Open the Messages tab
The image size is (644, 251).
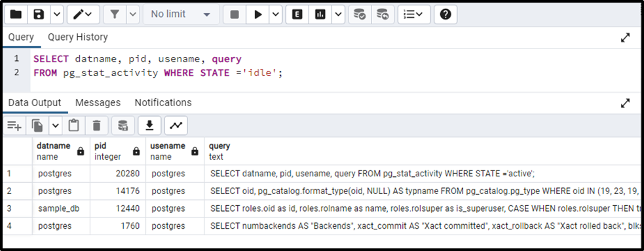tap(98, 103)
